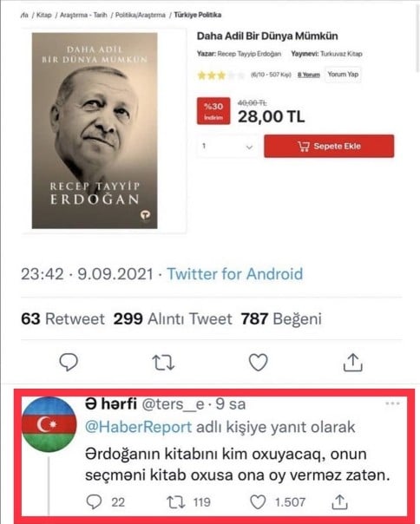The image size is (420, 524).
Task: Open the Twitter for Android link
Action: (235, 274)
